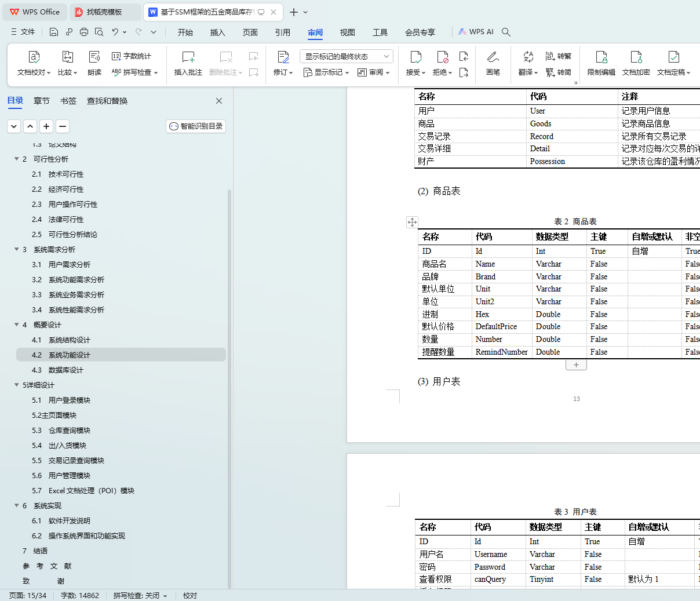Open 显示标记的最终状态 dropdown
The height and width of the screenshot is (601, 700).
click(x=347, y=56)
